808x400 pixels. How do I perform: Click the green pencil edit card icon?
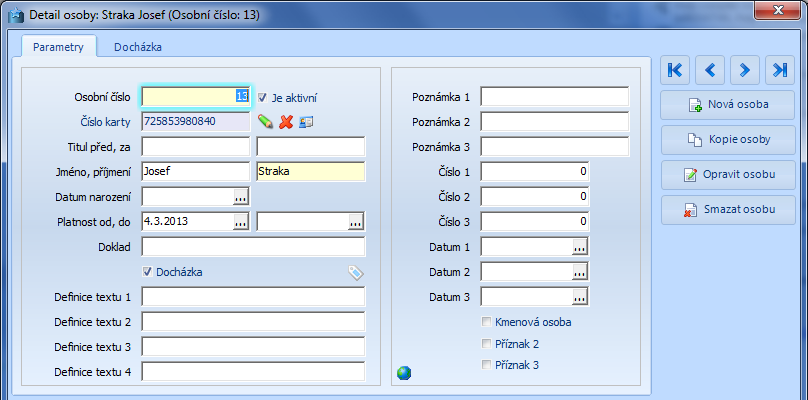coord(265,122)
